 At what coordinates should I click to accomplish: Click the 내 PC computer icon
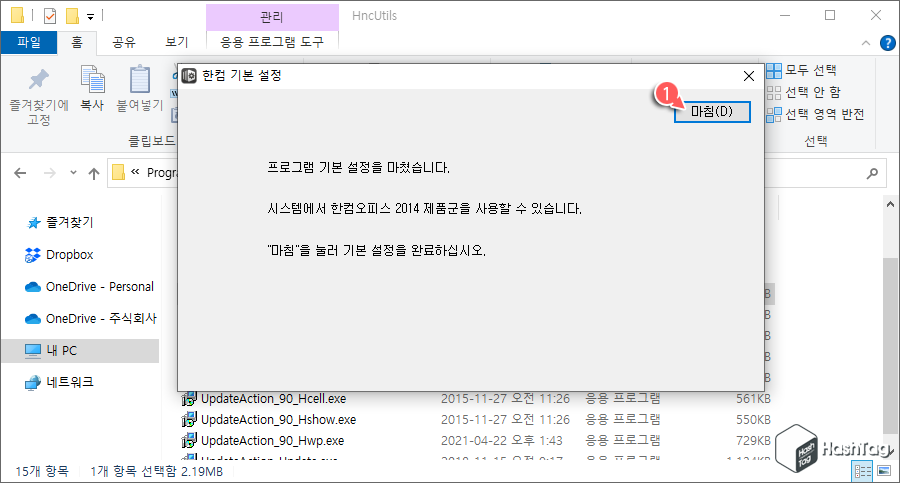click(x=33, y=351)
